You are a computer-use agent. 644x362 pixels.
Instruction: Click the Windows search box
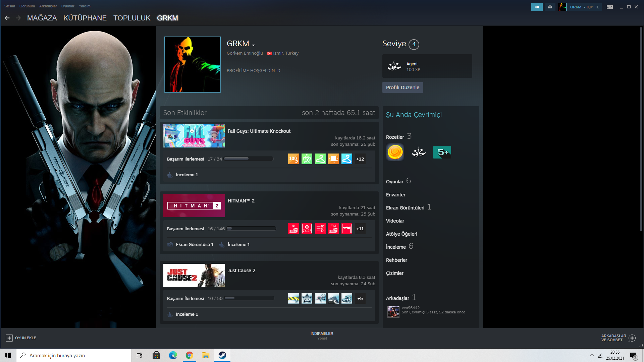coord(74,355)
